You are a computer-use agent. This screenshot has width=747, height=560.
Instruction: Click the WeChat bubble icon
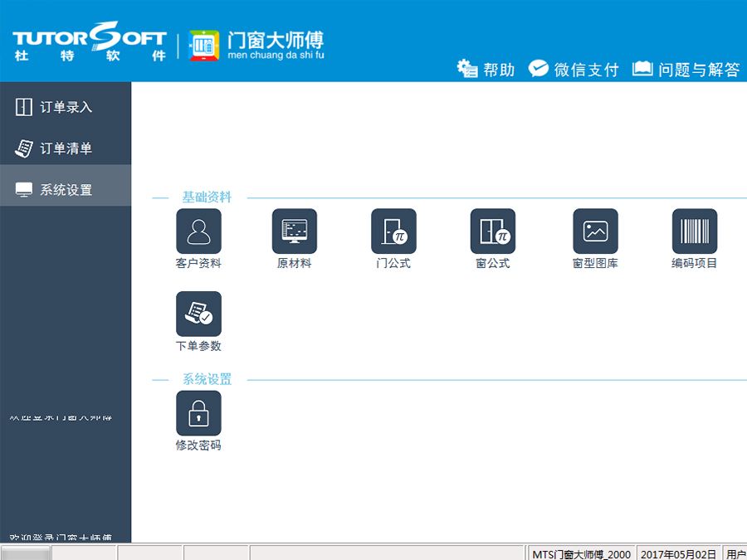pyautogui.click(x=539, y=69)
